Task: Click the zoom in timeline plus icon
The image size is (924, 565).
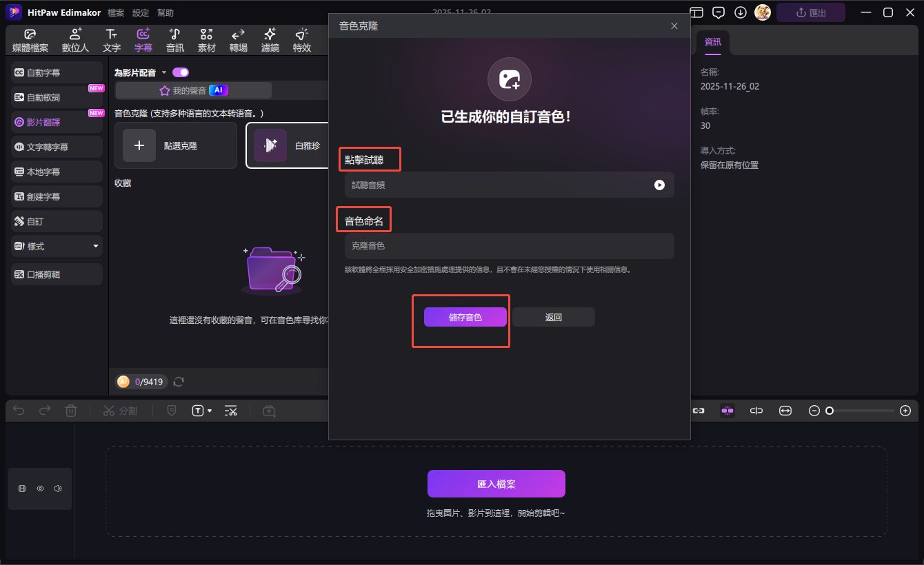Action: [905, 411]
